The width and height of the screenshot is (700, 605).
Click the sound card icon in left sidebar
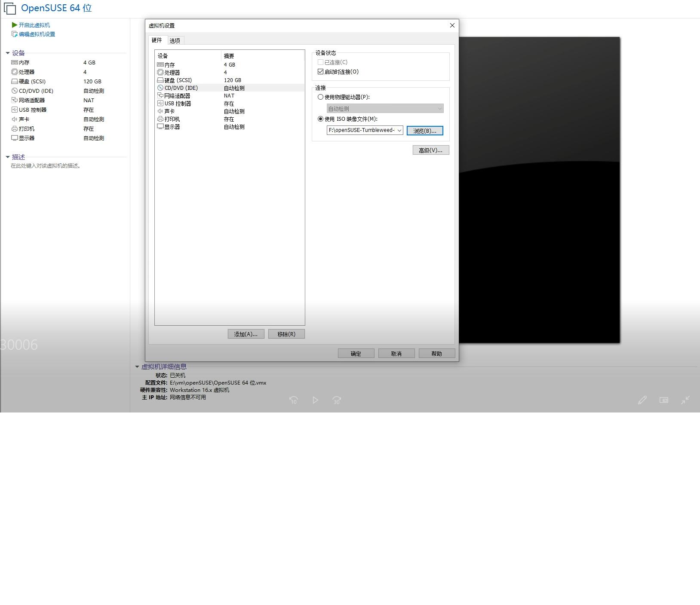(15, 119)
